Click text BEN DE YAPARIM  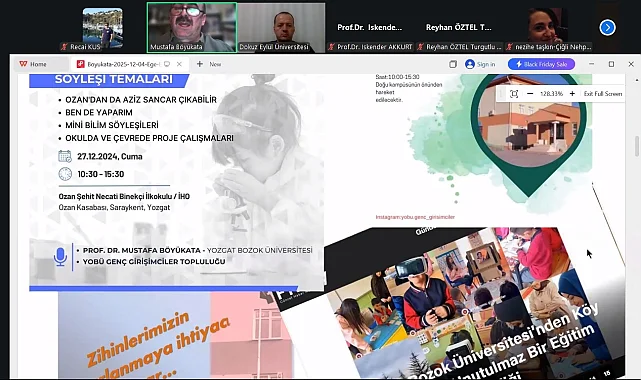99,112
